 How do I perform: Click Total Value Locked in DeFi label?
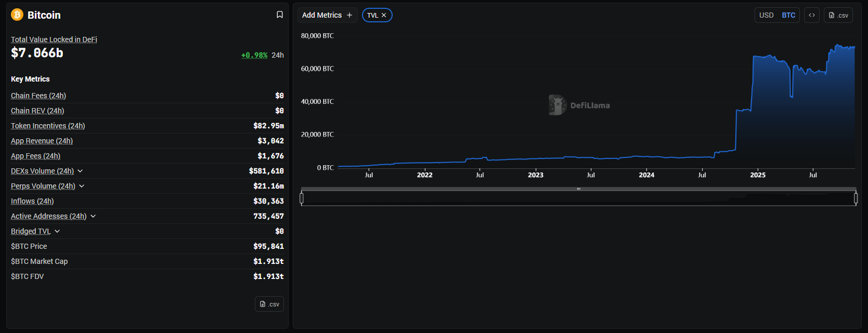tap(54, 39)
